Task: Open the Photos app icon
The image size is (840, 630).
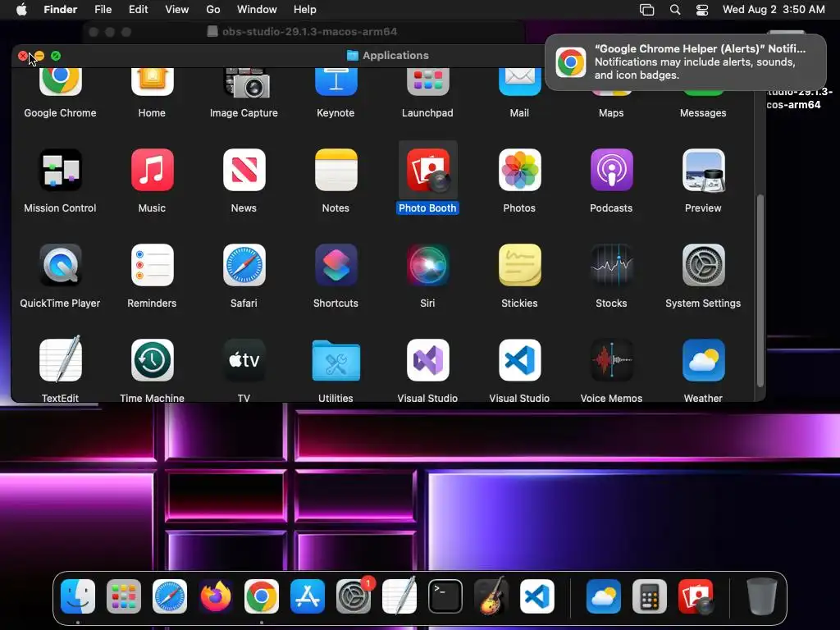Action: 519,170
